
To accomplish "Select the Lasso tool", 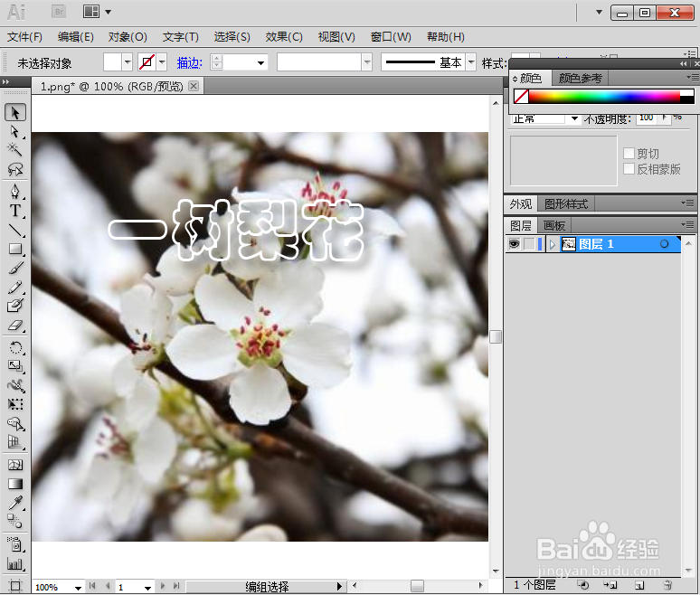I will point(15,169).
